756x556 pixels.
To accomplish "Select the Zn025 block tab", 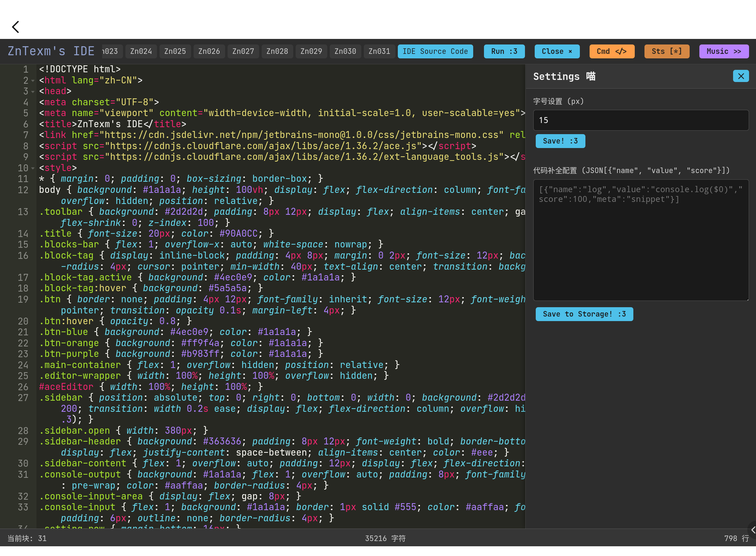I will point(175,51).
